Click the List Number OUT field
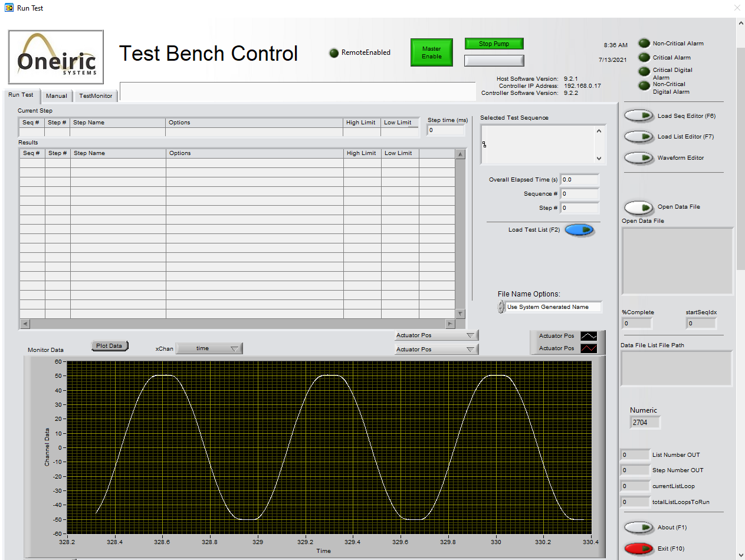The image size is (745, 560). tap(635, 455)
